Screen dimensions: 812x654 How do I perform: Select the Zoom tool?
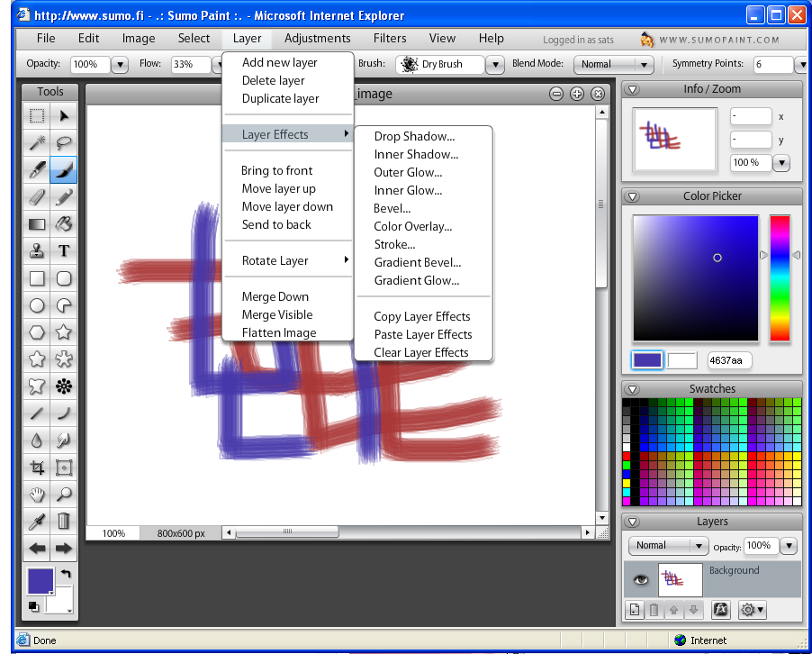64,494
